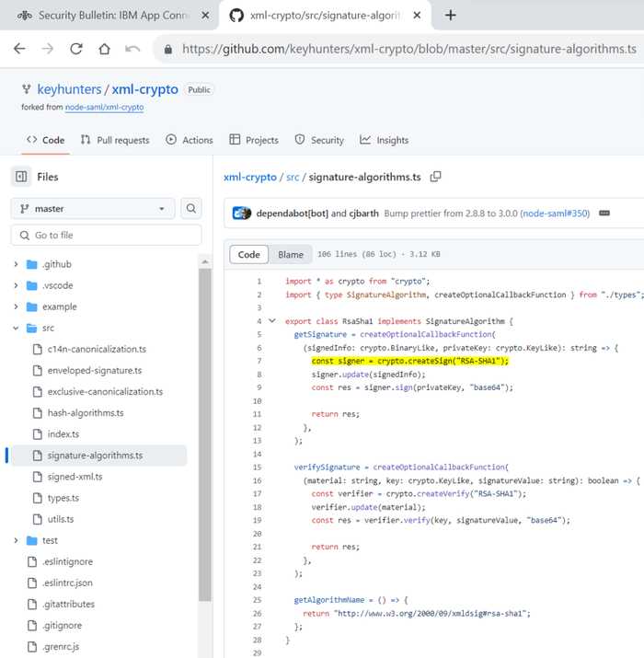Open index.ts file

[x=63, y=433]
